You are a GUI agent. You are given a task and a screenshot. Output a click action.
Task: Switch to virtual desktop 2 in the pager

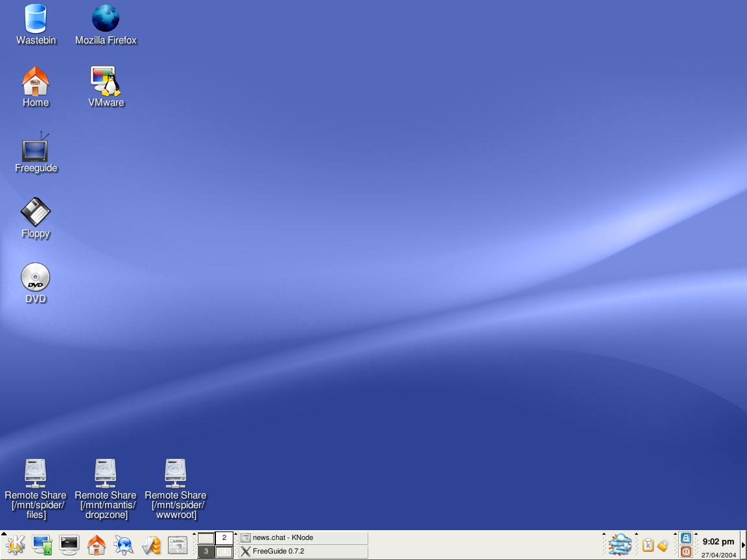[224, 538]
